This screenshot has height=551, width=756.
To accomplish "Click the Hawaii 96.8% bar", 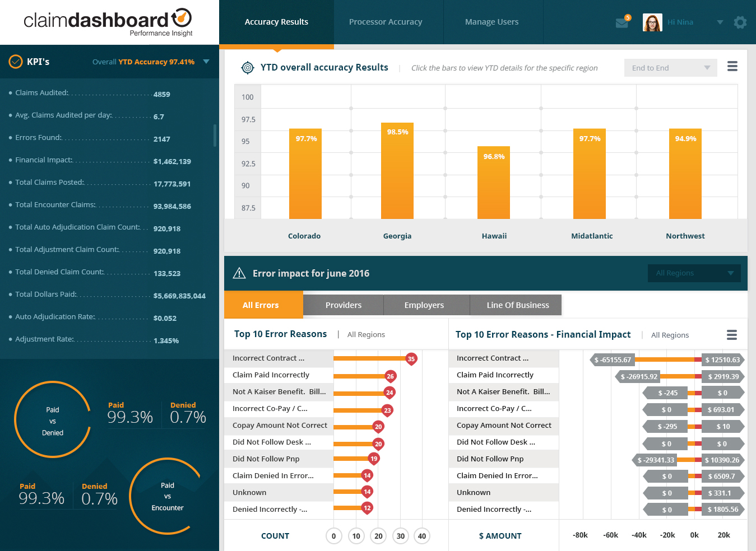I will (494, 183).
